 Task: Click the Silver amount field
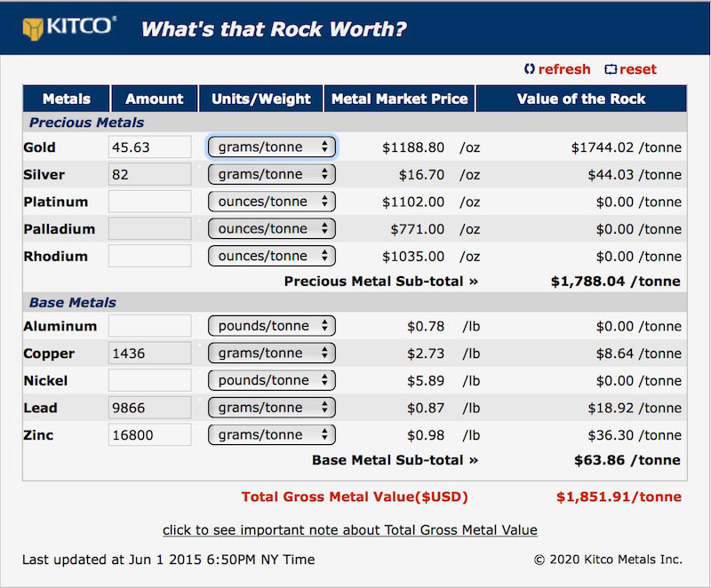click(x=149, y=174)
